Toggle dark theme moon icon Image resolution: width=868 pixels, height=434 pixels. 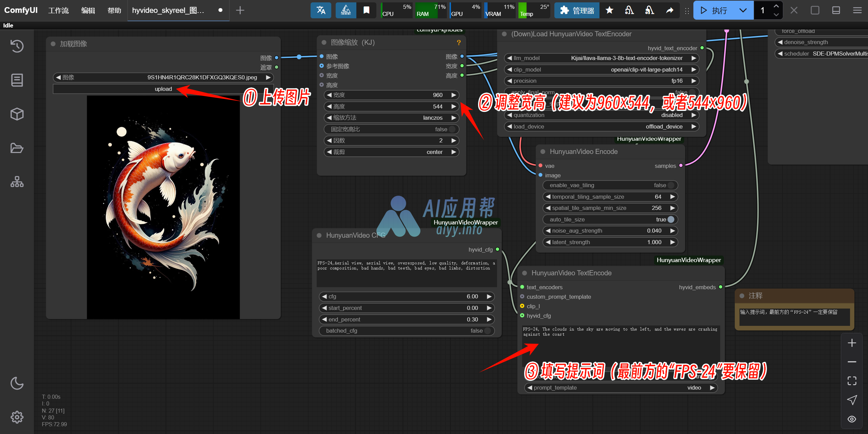click(17, 383)
